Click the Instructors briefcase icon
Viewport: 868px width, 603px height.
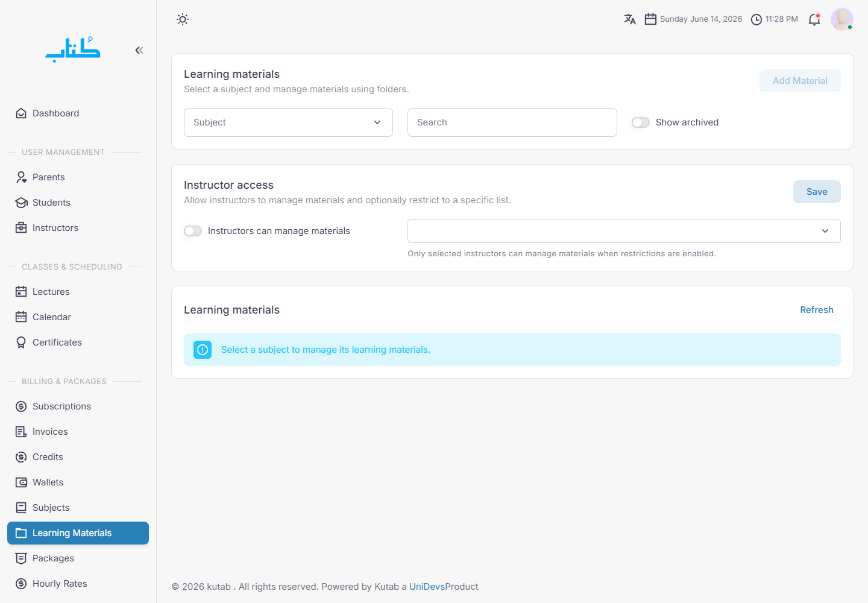[21, 228]
